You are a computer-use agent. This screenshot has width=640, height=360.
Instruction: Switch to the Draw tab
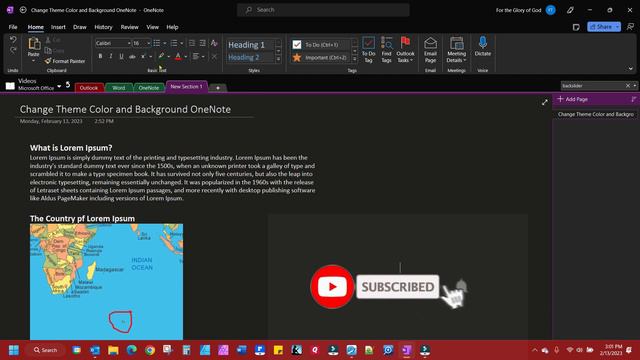click(x=80, y=27)
